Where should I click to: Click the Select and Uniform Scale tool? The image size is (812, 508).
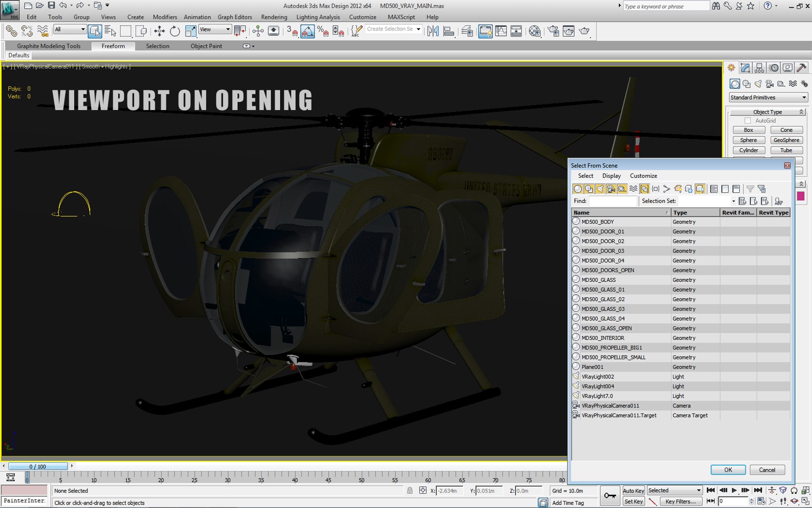(190, 31)
